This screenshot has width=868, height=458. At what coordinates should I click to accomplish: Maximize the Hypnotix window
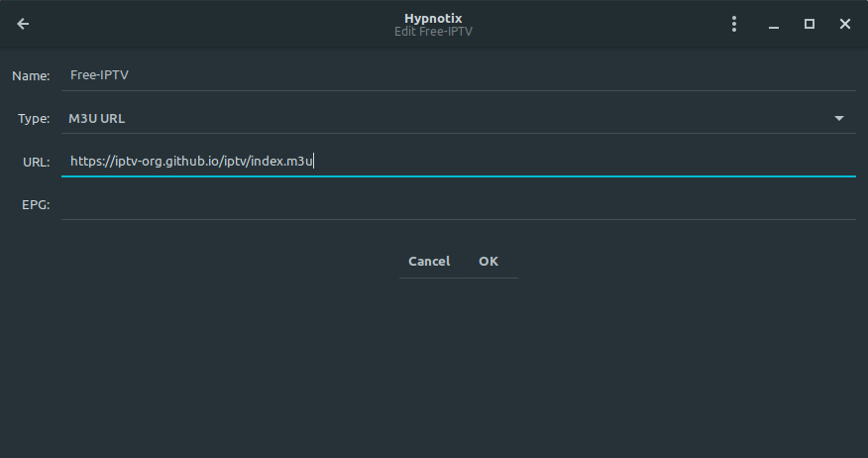pyautogui.click(x=810, y=24)
